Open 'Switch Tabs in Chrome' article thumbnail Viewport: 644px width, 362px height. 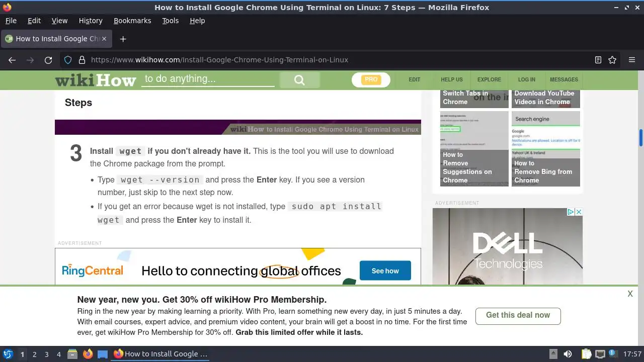click(x=474, y=99)
